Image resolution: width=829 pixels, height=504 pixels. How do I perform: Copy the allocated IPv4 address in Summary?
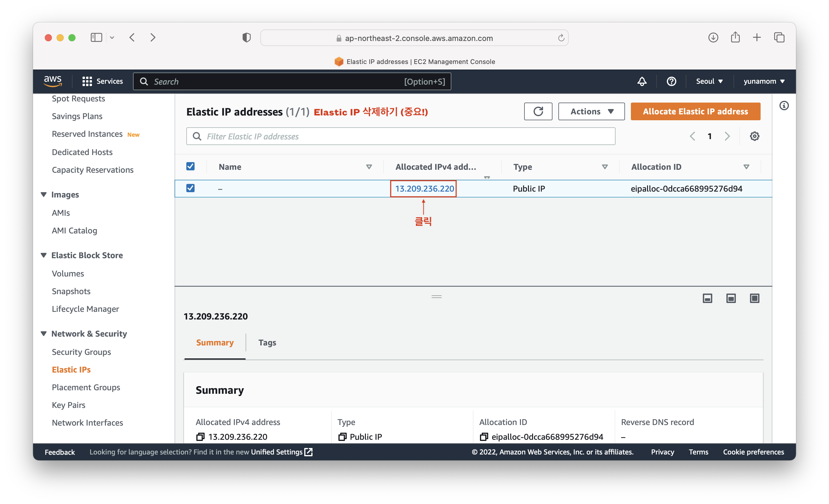tap(200, 437)
